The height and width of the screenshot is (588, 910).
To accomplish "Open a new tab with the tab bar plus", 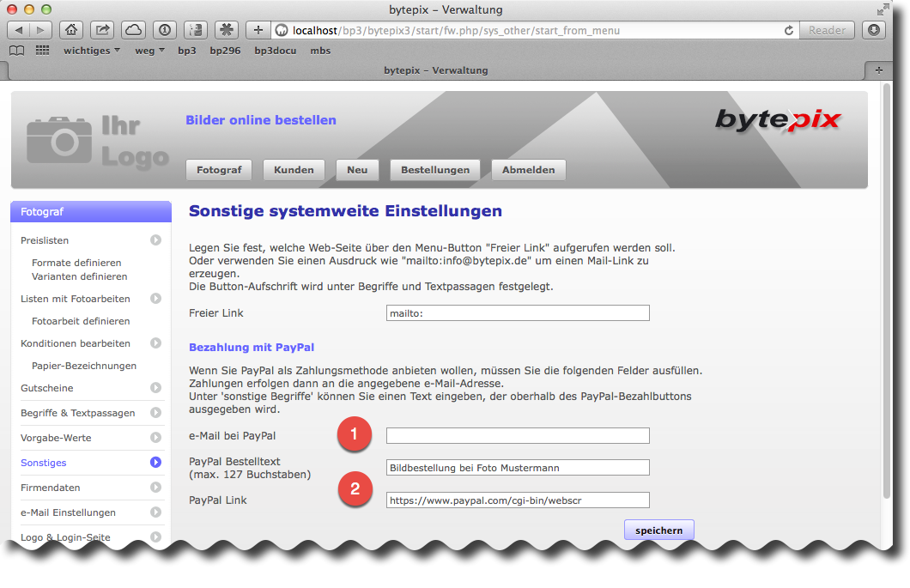I will point(878,70).
